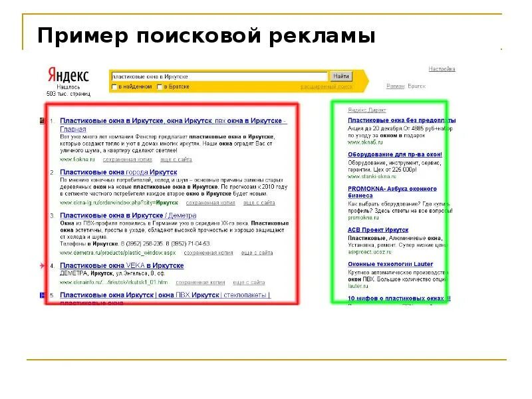Screen dimensions: 532x399
Task: Click the 'Братск' region text
Action: (x=417, y=86)
